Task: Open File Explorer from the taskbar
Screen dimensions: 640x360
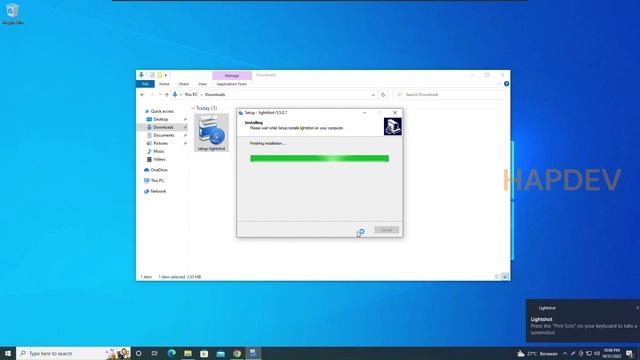Action: pos(188,353)
